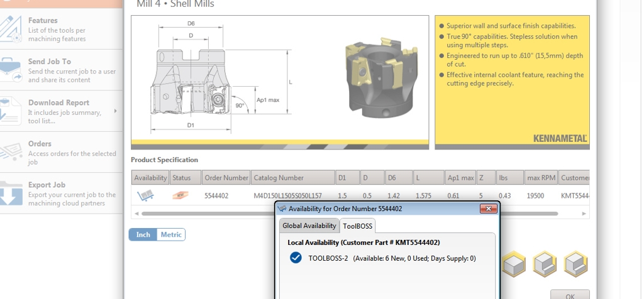This screenshot has height=299, width=644.
Task: Click the Product Specification heading
Action: pyautogui.click(x=164, y=160)
